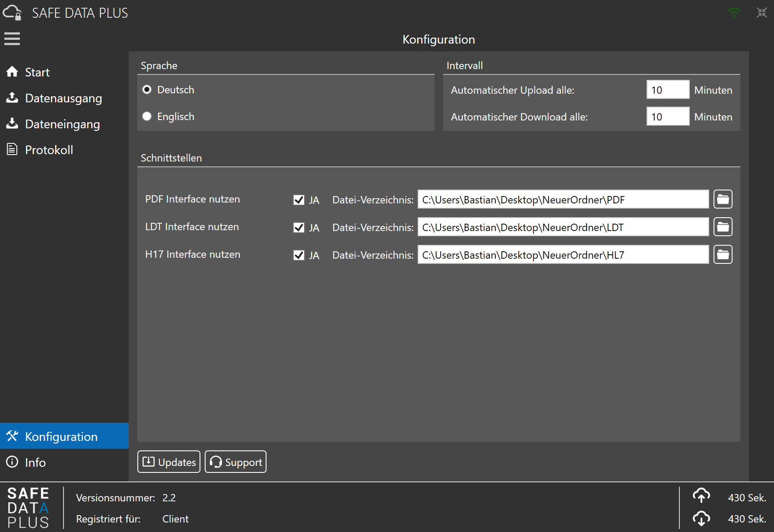This screenshot has height=532, width=774.
Task: Click SAFE DATA PLUS footer logo
Action: [28, 508]
